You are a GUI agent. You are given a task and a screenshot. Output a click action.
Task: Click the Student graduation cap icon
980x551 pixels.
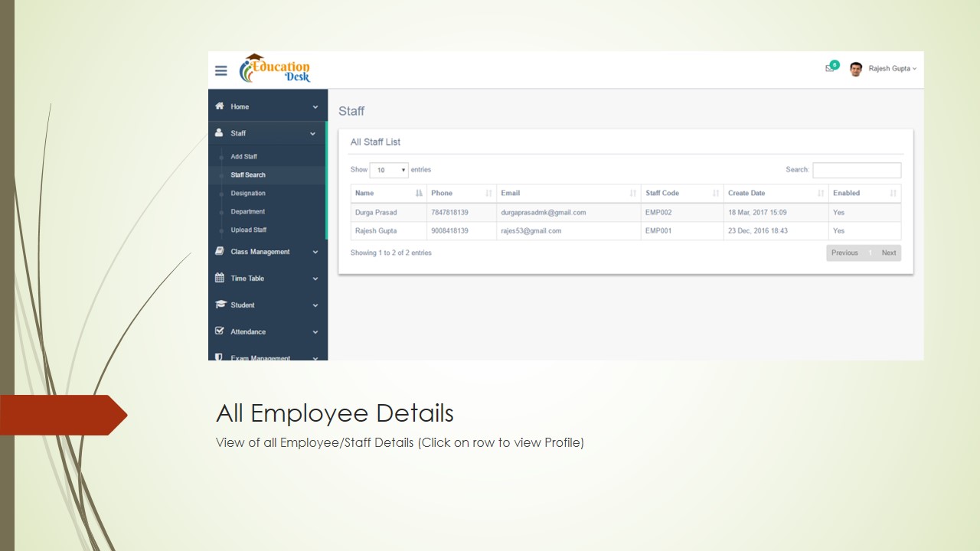(220, 305)
